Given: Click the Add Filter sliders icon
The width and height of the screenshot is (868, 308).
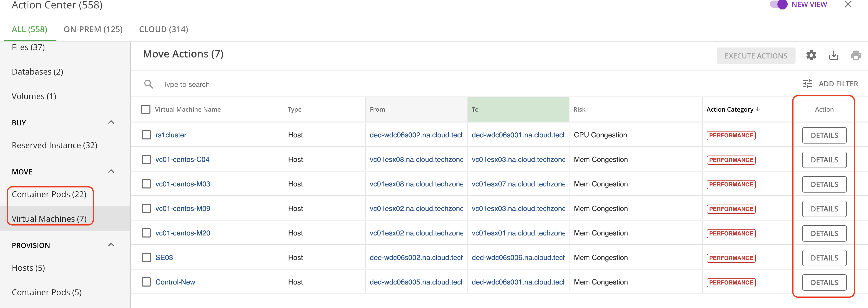Looking at the screenshot, I should tap(807, 84).
